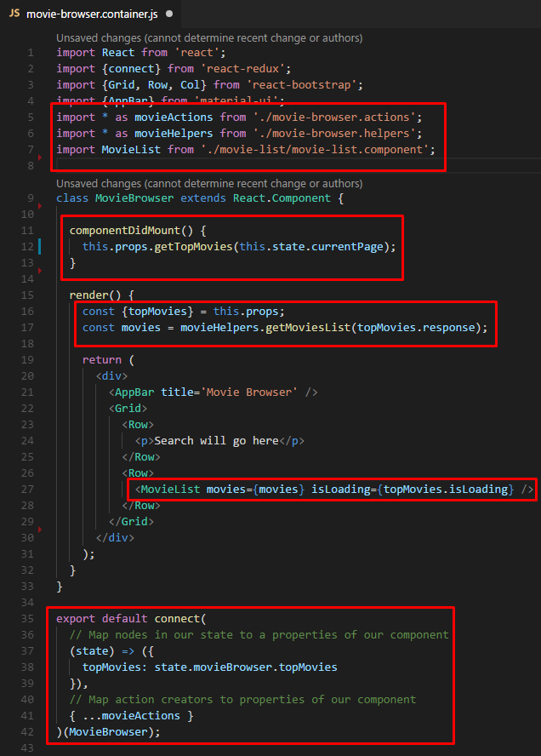Screen dimensions: 541x756
Task: Click the 'Map action creators' comment
Action: [242, 699]
